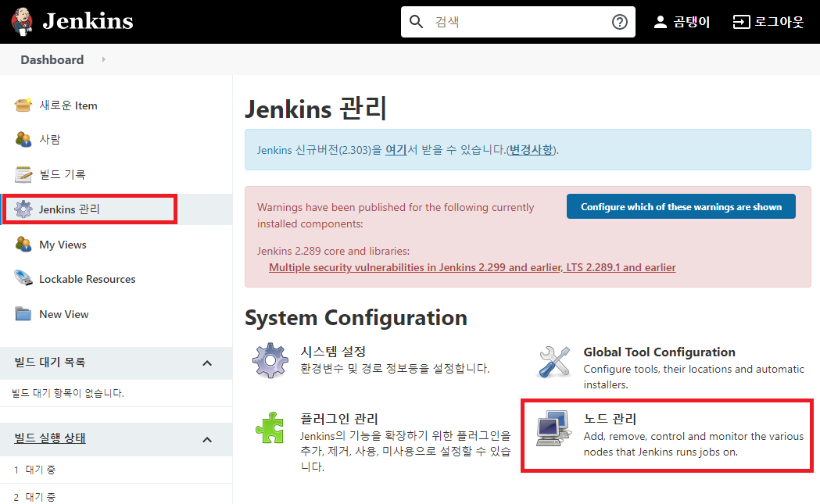Screen dimensions: 820x504
Task: Click the 로그아웃 logout icon
Action: point(741,22)
